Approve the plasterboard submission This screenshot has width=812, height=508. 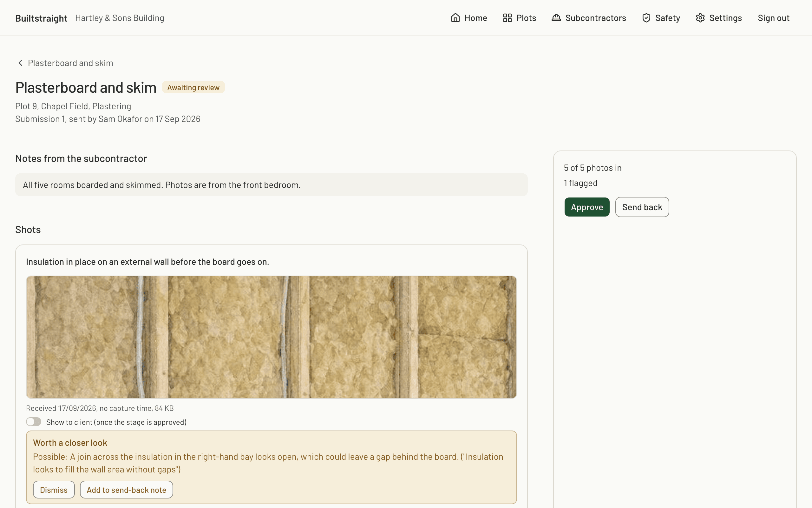pos(587,207)
